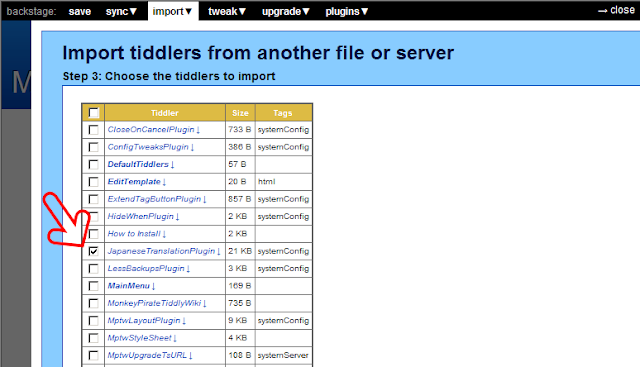Open the upgrade backstage menu

tap(286, 11)
